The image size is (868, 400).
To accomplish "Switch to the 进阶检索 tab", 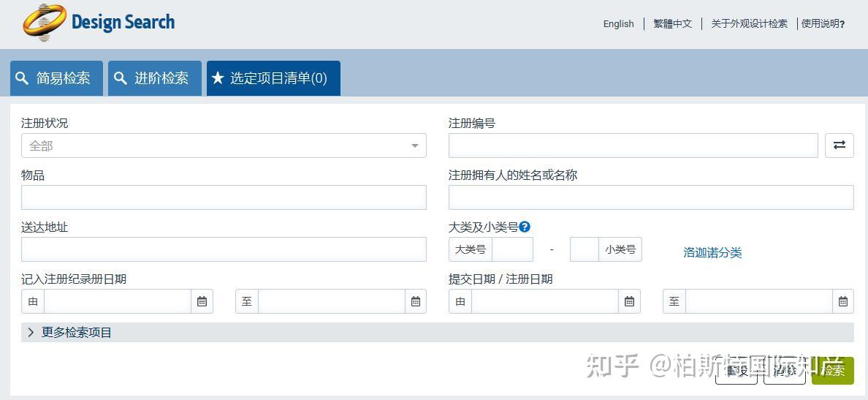I will coord(154,78).
